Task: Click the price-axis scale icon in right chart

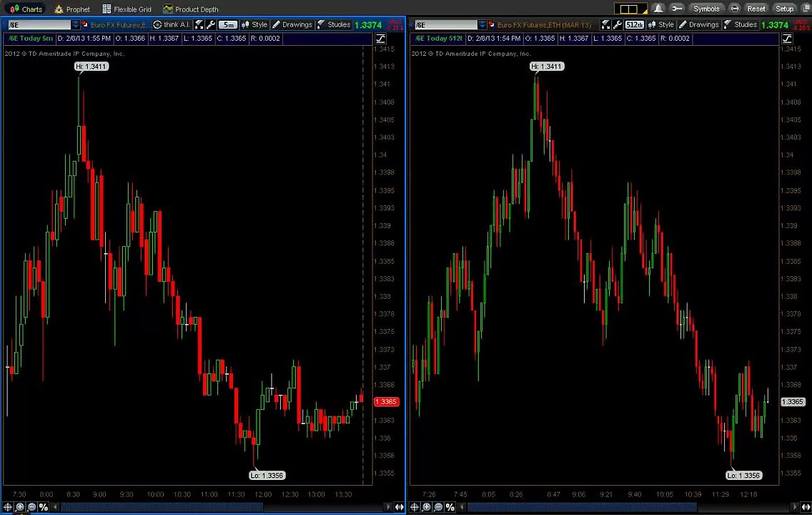Action: (x=787, y=39)
